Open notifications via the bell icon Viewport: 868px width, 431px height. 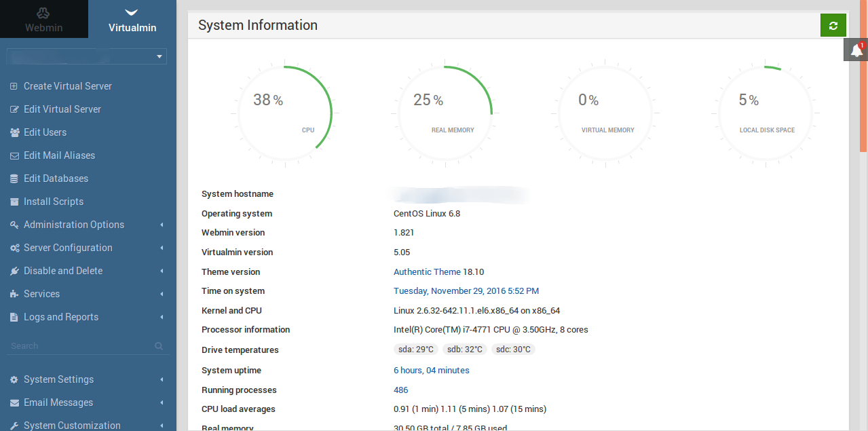coord(856,50)
